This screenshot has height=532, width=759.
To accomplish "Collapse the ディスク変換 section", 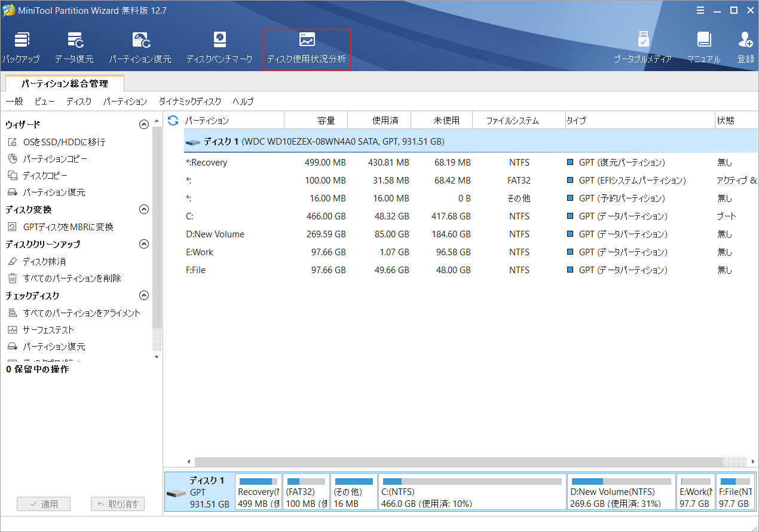I will (x=143, y=209).
